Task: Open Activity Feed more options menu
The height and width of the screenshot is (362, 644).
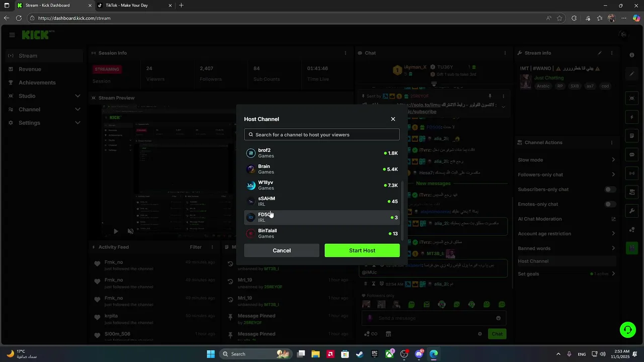Action: click(x=212, y=247)
